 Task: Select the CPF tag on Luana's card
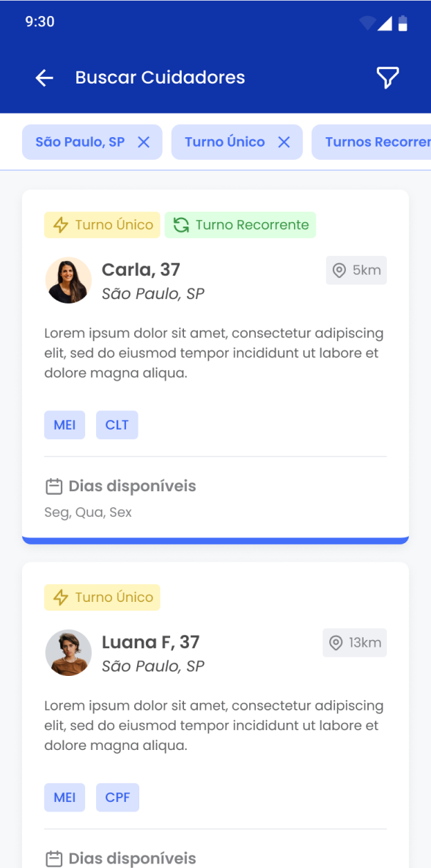coord(117,798)
